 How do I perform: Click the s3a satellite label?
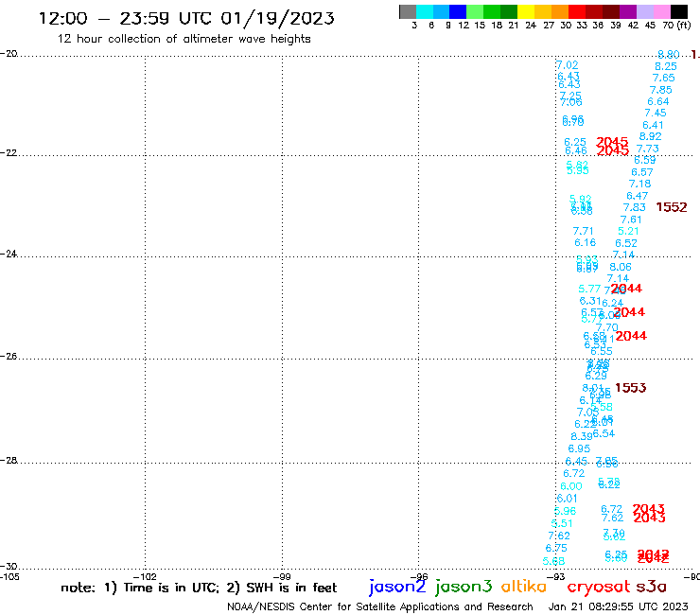click(651, 586)
